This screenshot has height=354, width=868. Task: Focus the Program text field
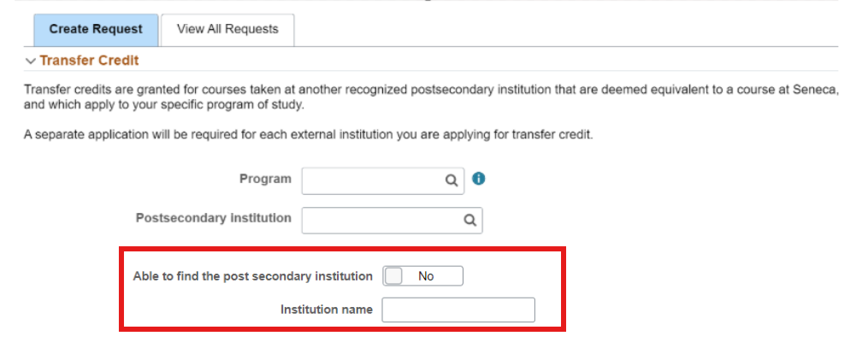click(371, 180)
